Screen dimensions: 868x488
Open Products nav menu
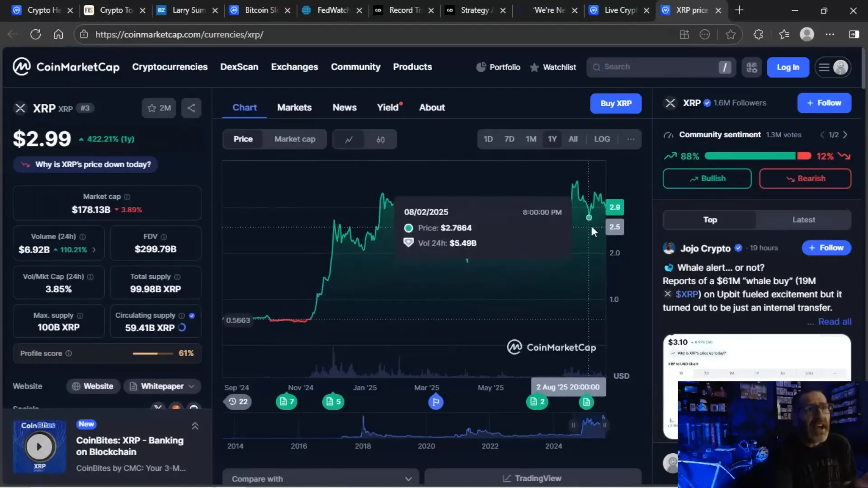(x=412, y=67)
